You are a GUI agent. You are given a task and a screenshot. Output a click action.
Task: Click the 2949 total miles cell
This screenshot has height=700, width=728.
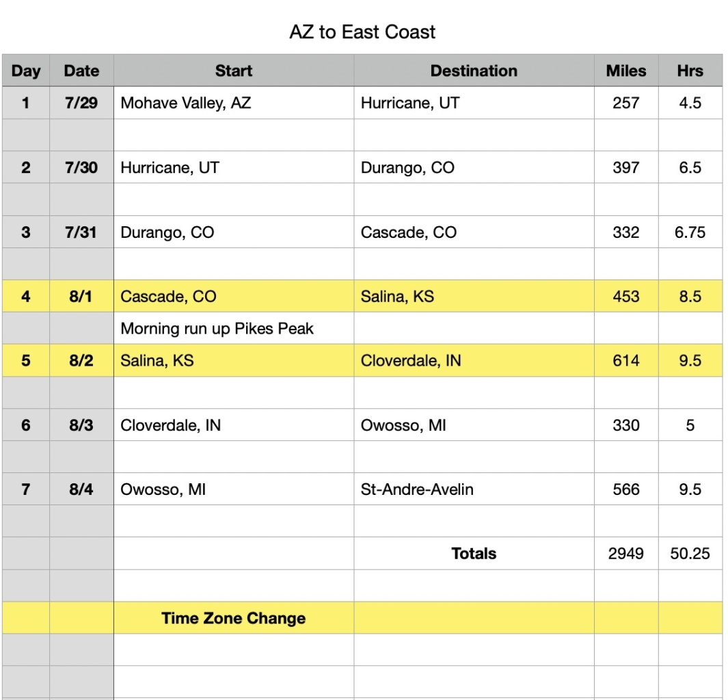click(x=625, y=554)
